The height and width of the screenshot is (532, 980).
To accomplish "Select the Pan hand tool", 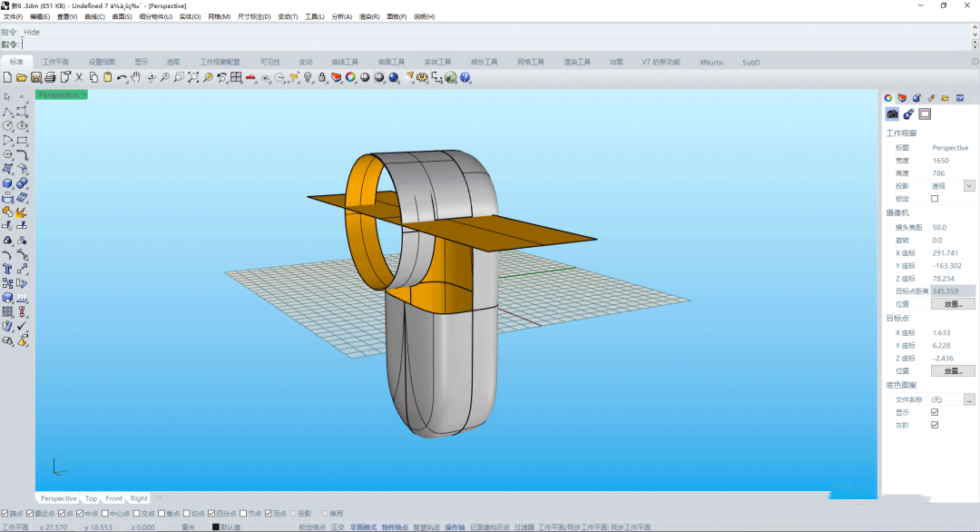I will click(x=135, y=78).
